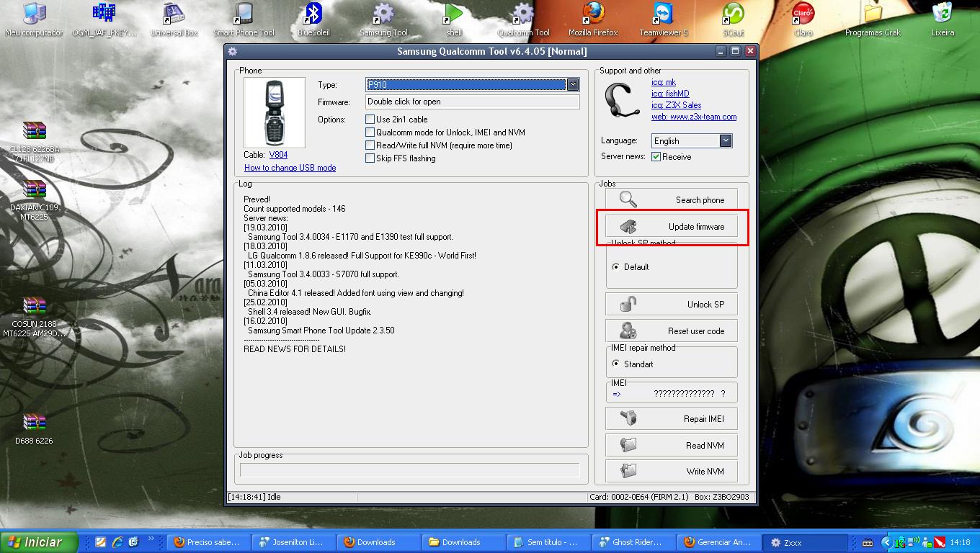Click the Repair IMEI button

tap(671, 419)
